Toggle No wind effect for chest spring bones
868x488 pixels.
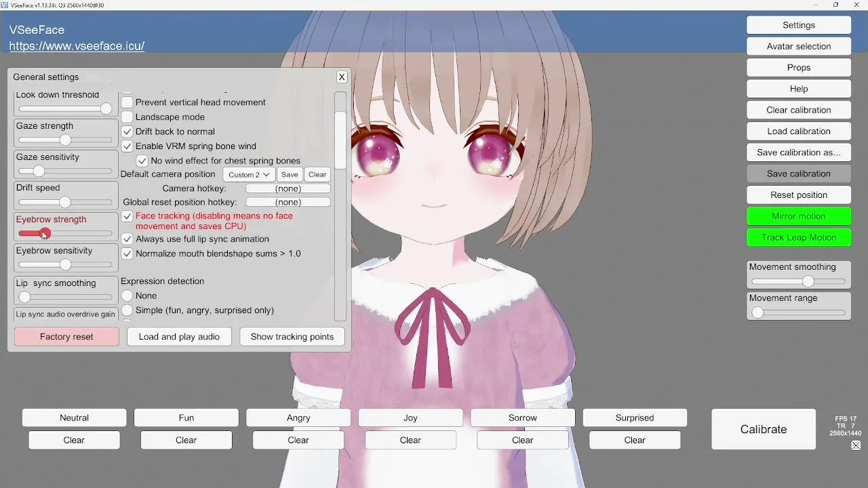pyautogui.click(x=142, y=161)
